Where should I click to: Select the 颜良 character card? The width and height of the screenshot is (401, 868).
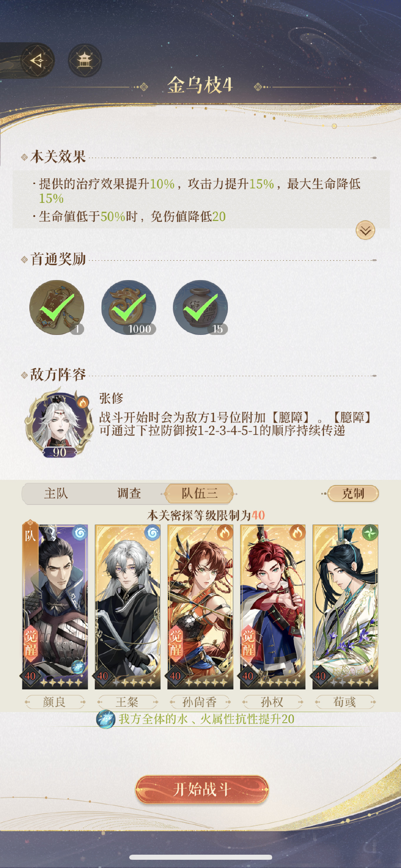(55, 607)
